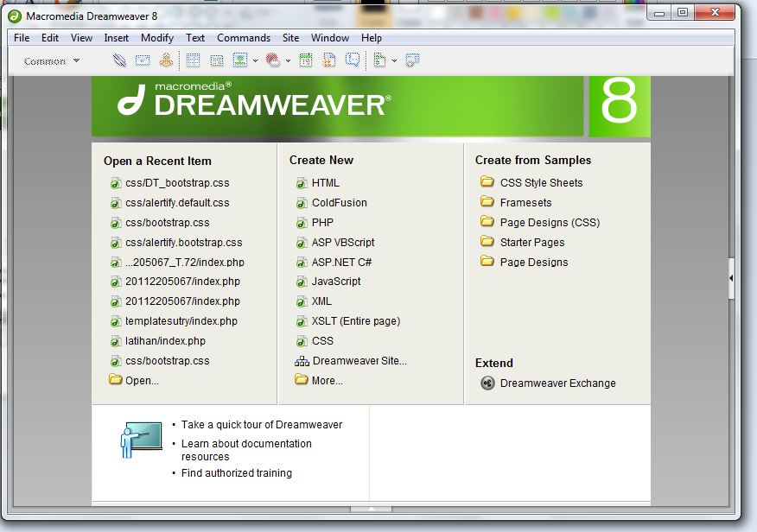Click the folder icon beside More...
The image size is (757, 532).
[302, 379]
